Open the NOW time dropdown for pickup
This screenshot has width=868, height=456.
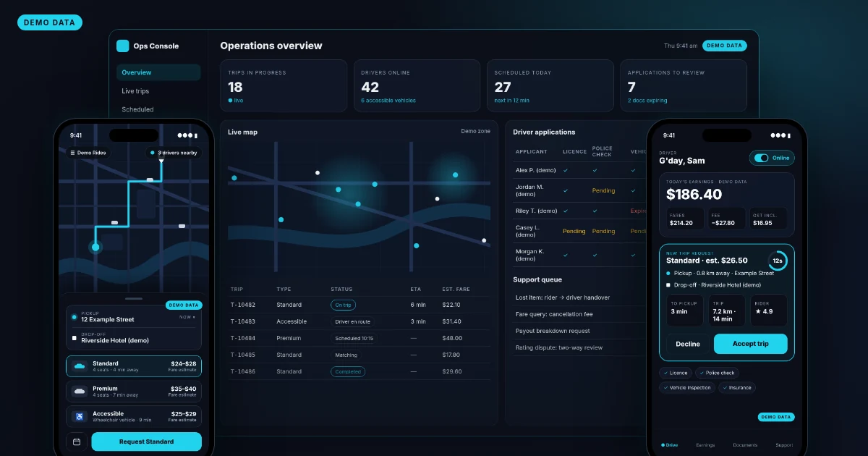point(187,317)
